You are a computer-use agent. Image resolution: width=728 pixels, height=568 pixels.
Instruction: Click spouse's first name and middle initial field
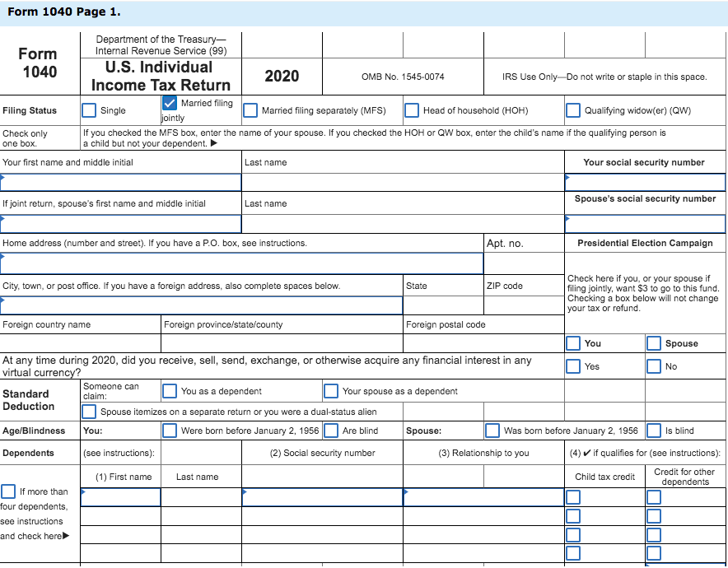121,224
